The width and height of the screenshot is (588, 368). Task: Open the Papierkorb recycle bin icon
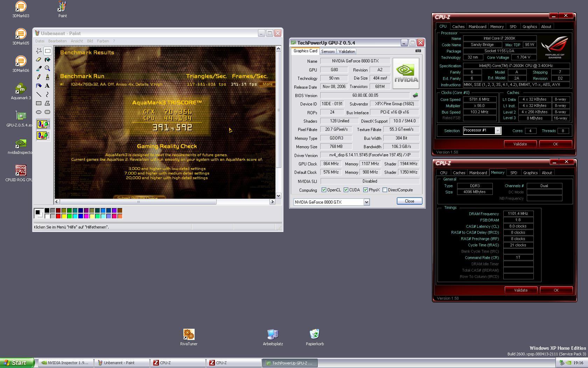point(315,338)
